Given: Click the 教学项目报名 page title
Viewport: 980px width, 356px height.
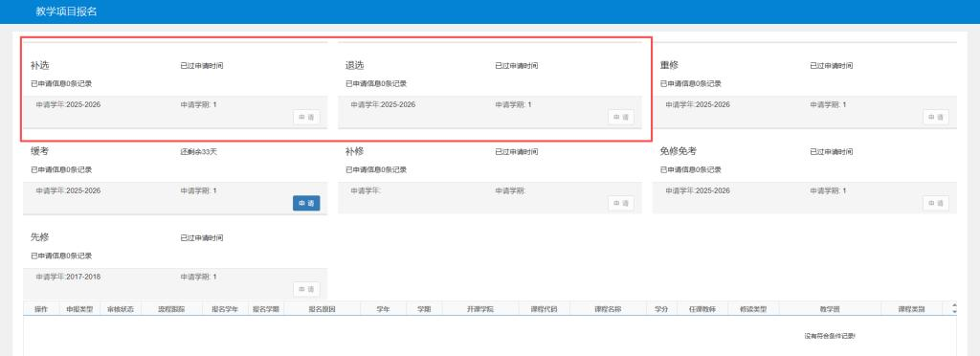Looking at the screenshot, I should [x=66, y=11].
